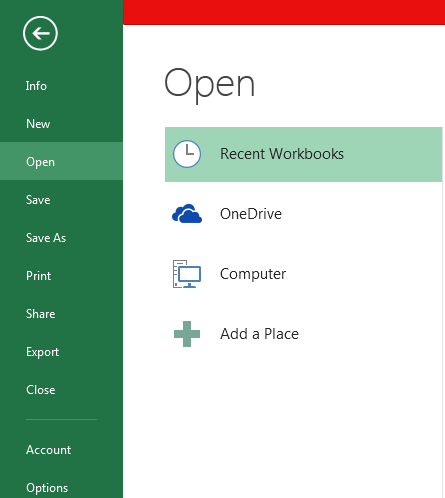Select the Recent Workbooks label
The height and width of the screenshot is (498, 445).
pos(282,154)
